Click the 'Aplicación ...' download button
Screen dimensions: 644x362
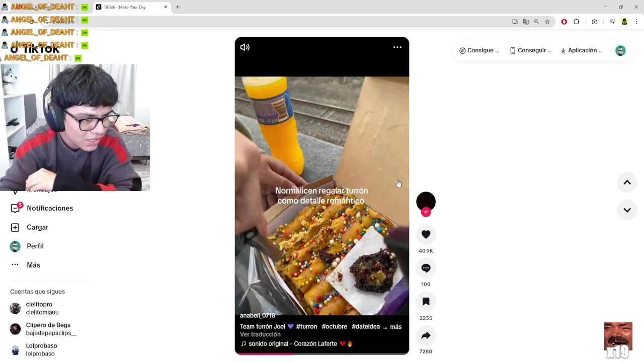(582, 50)
